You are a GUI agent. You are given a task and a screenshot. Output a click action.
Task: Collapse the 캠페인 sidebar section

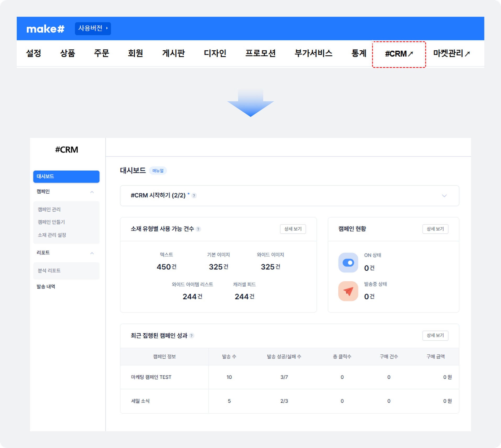click(92, 192)
